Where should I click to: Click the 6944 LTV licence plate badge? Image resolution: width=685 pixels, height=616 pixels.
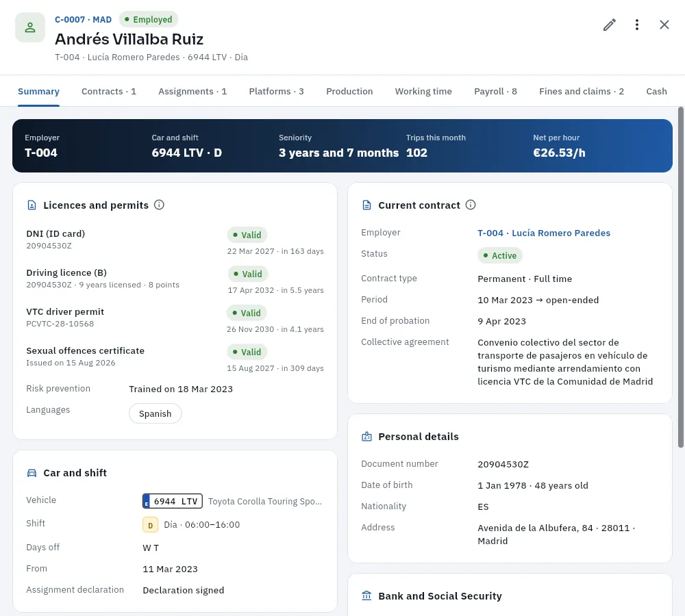click(173, 501)
